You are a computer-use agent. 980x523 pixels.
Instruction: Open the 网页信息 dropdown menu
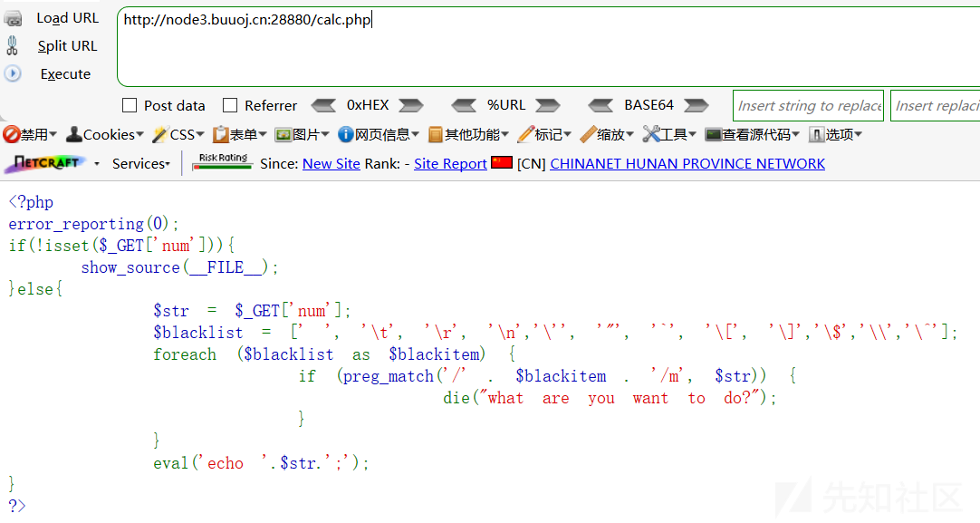click(x=415, y=134)
